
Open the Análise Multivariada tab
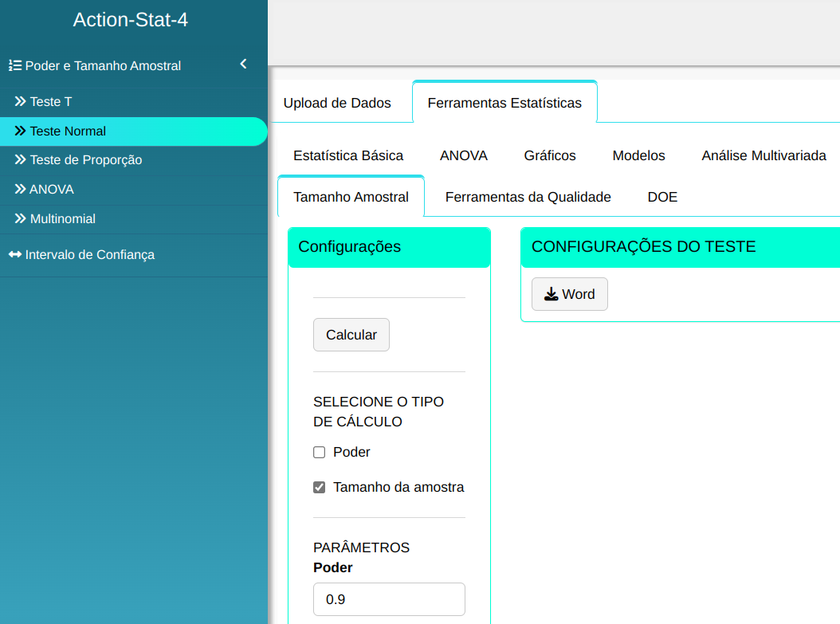(763, 156)
